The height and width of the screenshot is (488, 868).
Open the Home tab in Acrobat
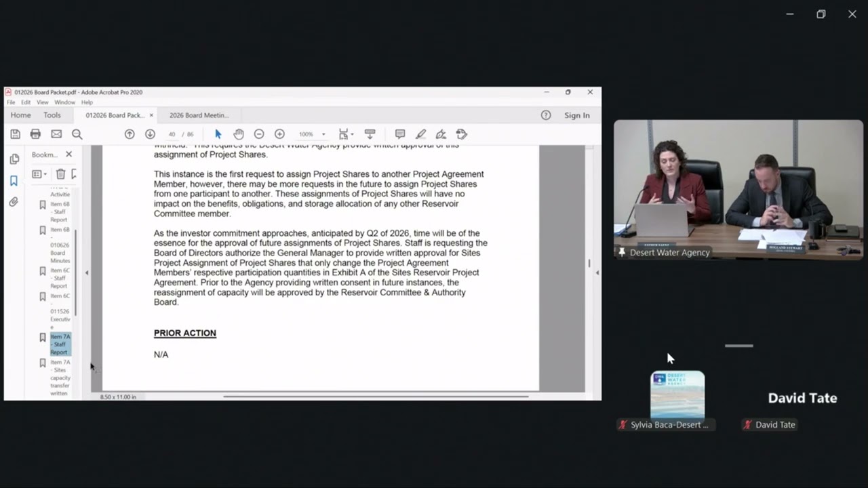pos(20,115)
